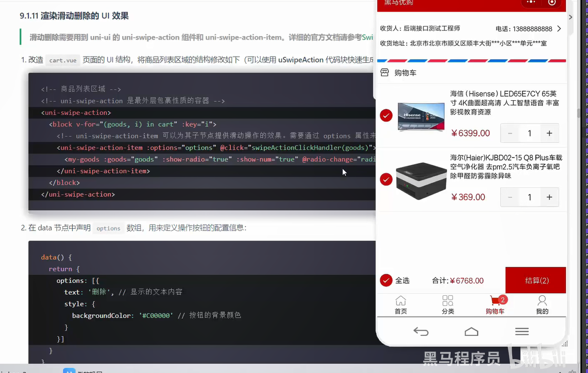Click the collapse arrow right of simulator
588x373 pixels.
click(570, 17)
